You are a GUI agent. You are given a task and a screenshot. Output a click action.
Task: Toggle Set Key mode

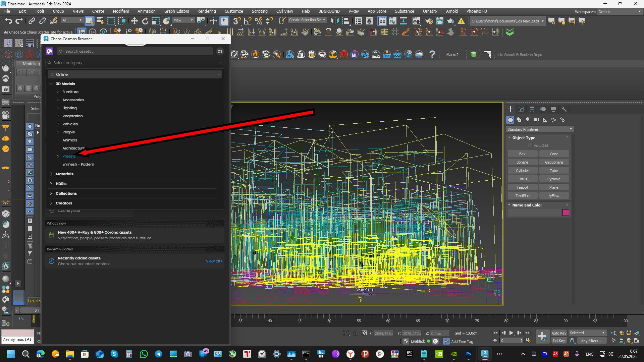[x=559, y=341]
